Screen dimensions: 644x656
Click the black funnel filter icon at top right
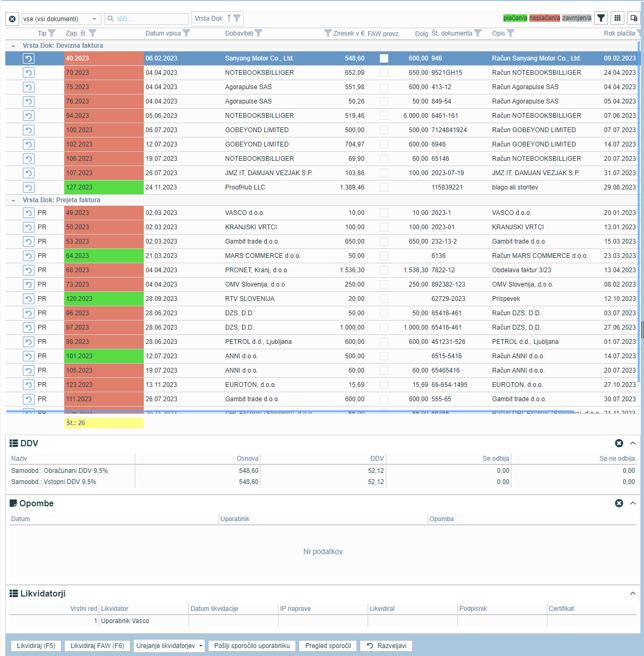[x=601, y=18]
